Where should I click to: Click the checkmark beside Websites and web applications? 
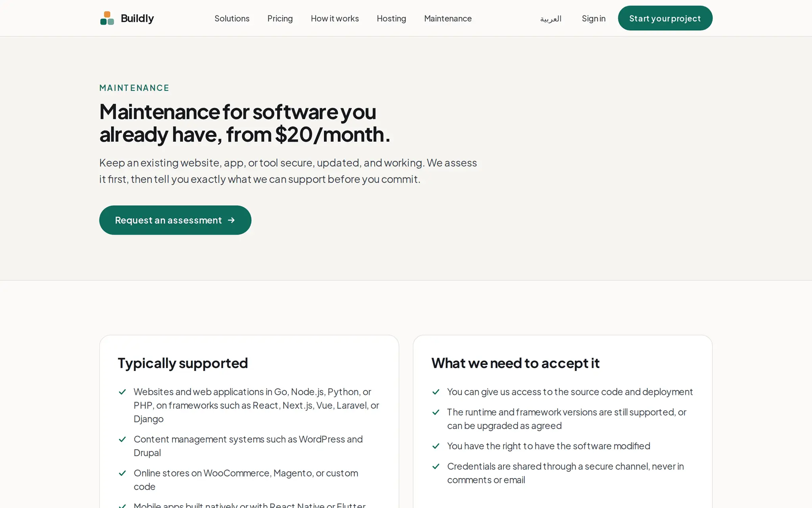tap(122, 392)
